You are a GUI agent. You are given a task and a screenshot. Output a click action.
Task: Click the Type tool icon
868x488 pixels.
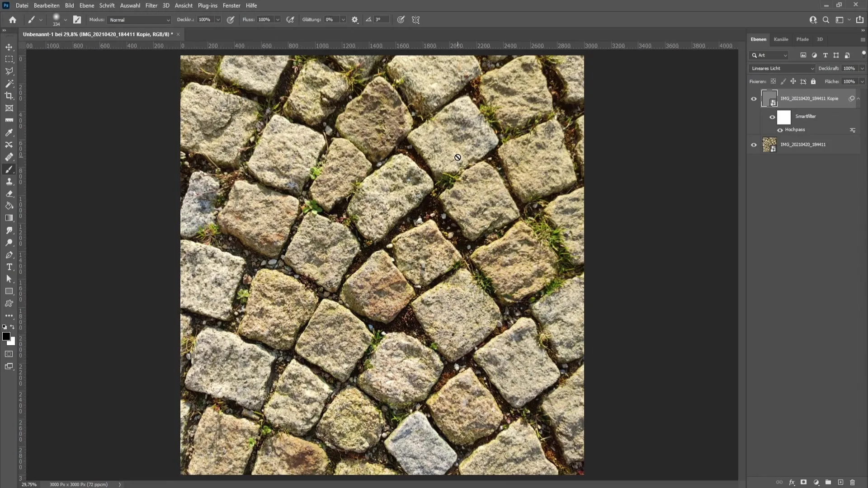[x=9, y=267]
